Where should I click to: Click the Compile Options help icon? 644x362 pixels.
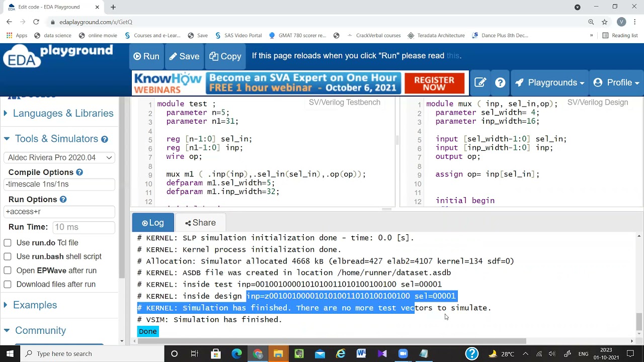(x=79, y=172)
